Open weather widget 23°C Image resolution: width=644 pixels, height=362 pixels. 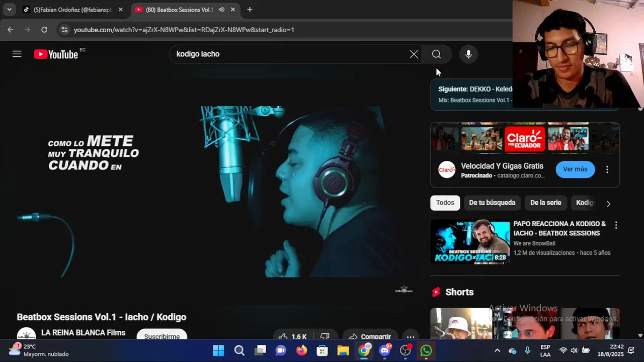39,350
